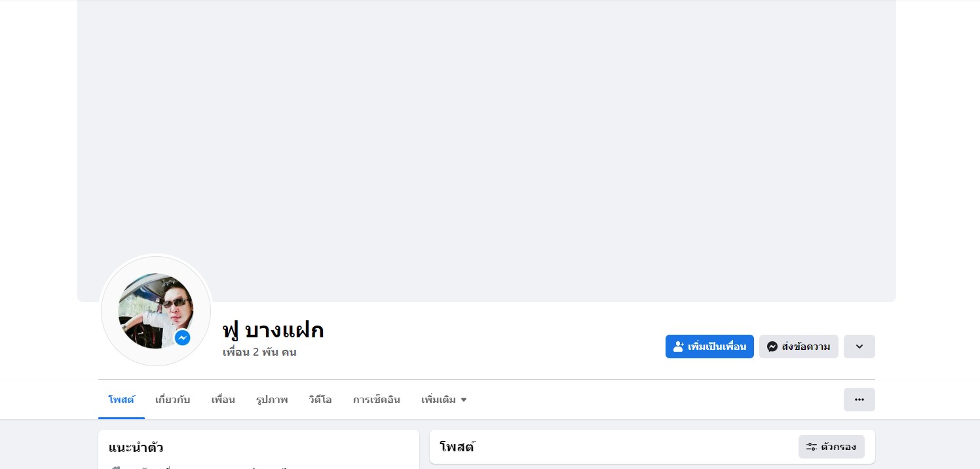Expand the เพิ่มเติม menu
Screen dimensions: 980x469
(x=444, y=400)
